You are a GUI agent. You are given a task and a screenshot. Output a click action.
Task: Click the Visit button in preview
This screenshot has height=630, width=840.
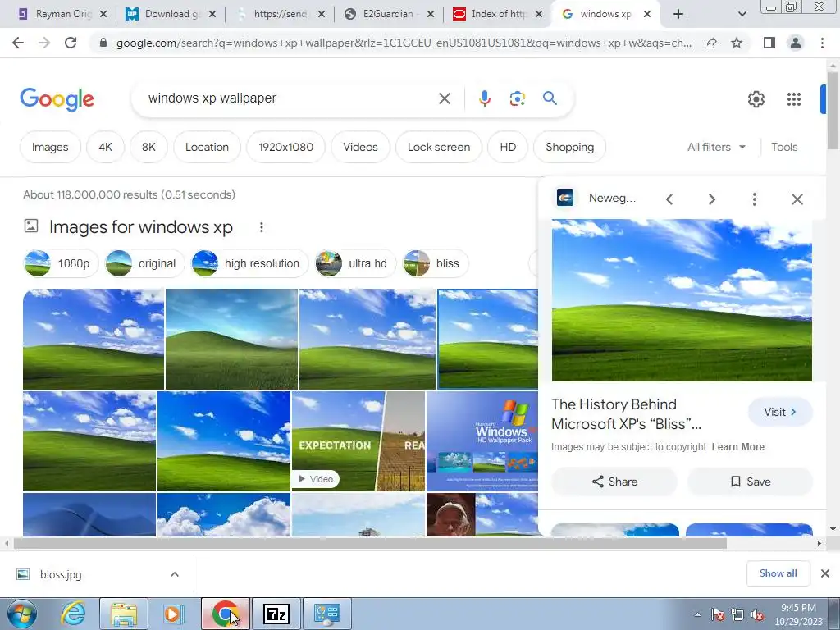[x=780, y=412]
